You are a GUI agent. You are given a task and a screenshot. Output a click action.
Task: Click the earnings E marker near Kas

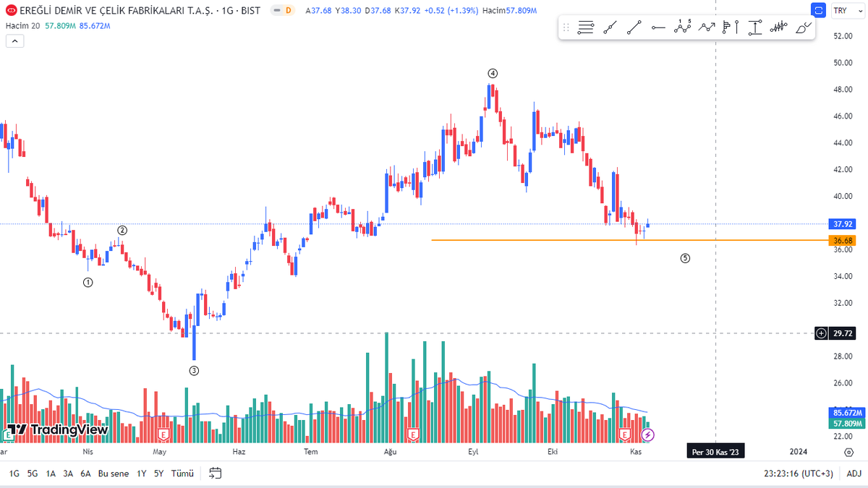[626, 435]
